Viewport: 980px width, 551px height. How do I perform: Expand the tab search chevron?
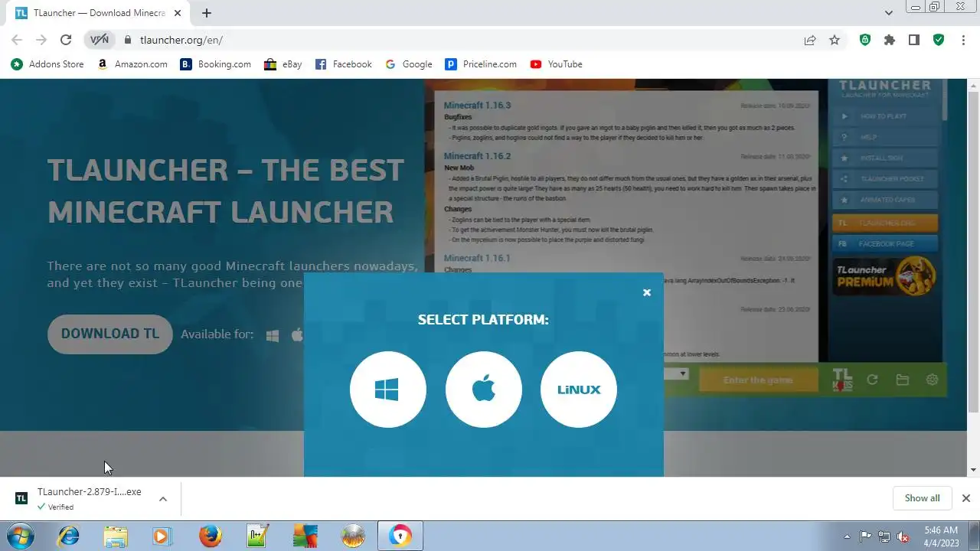click(889, 13)
